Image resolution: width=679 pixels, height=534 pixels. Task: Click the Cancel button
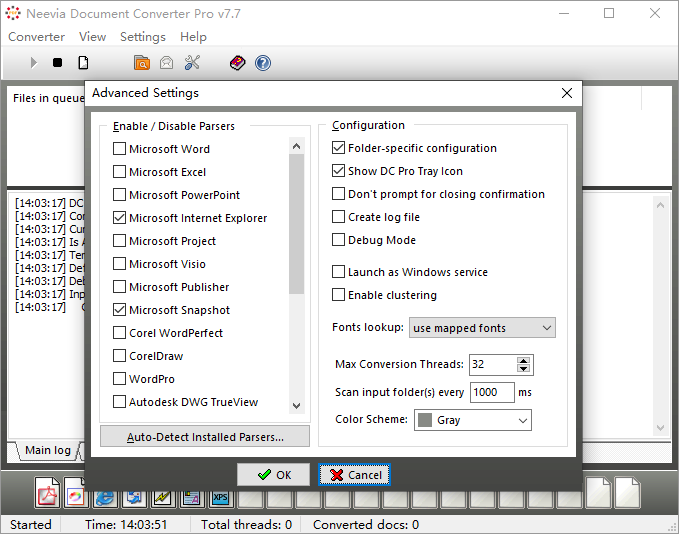354,475
